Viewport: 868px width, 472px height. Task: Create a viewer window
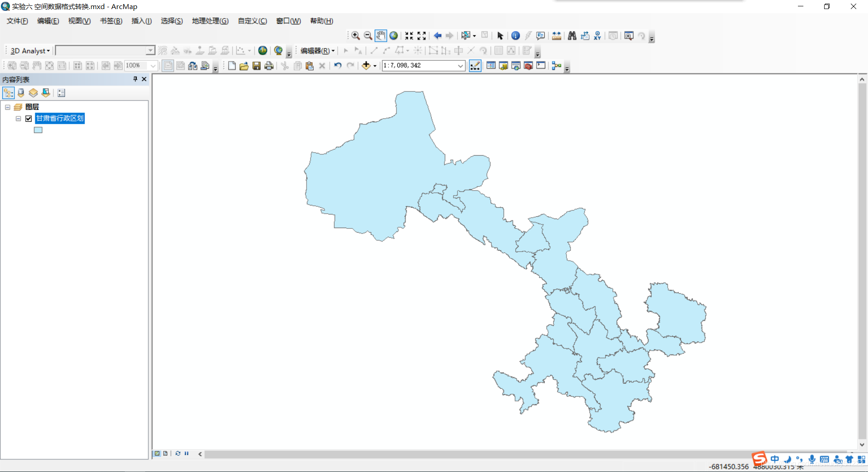click(x=629, y=36)
